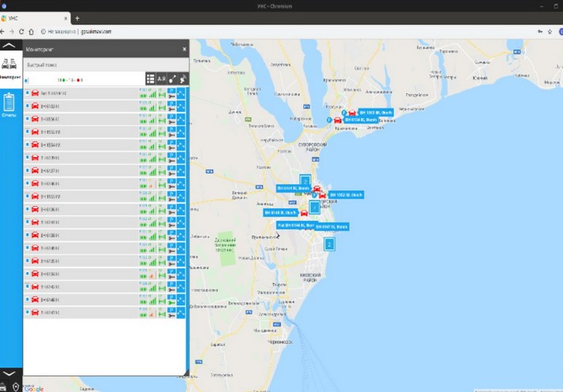Viewport: 563px width, 392px height.
Task: Click the list view icon in monitoring toolbar
Action: click(x=150, y=79)
